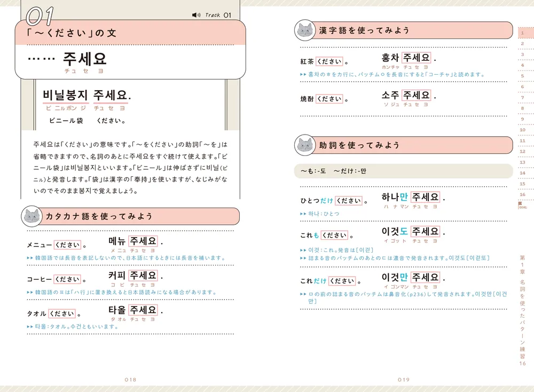Select side index tab 10
534x392 pixels.
[x=522, y=130]
